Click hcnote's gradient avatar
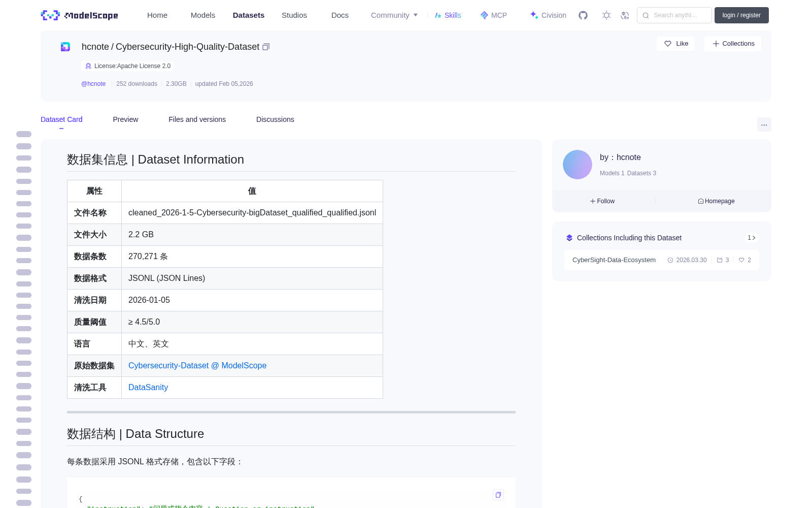Image resolution: width=812 pixels, height=508 pixels. (x=578, y=165)
